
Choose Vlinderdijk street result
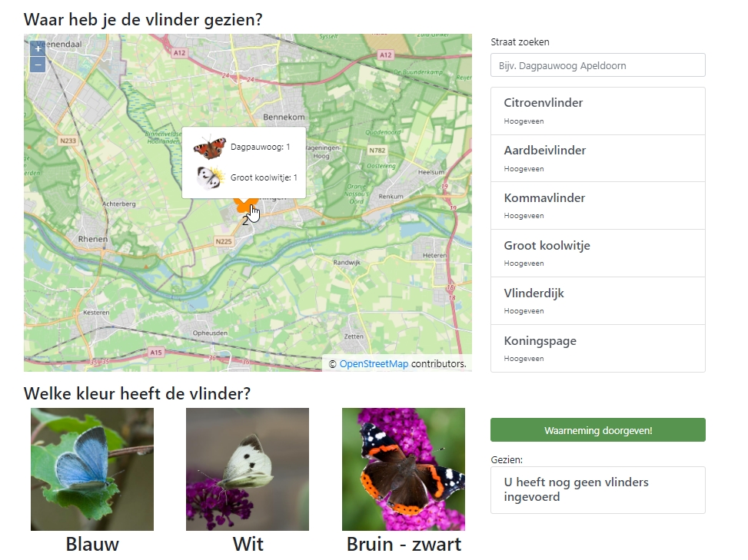[x=598, y=300]
